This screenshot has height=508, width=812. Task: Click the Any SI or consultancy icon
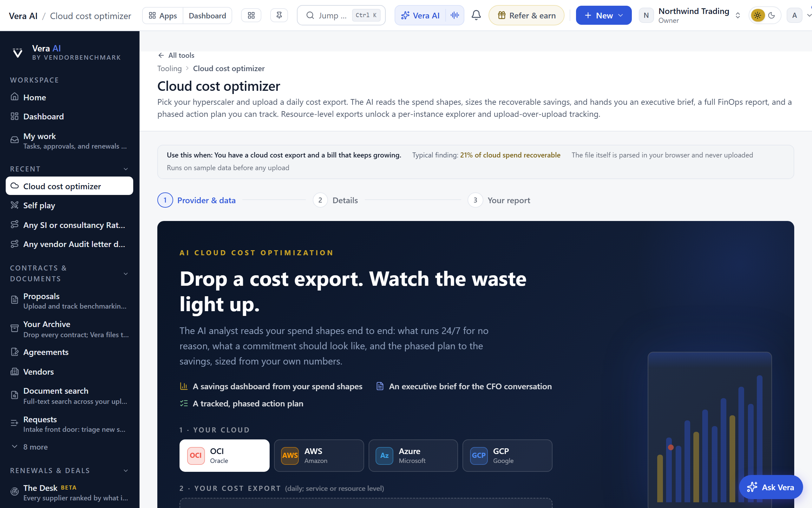pyautogui.click(x=14, y=224)
